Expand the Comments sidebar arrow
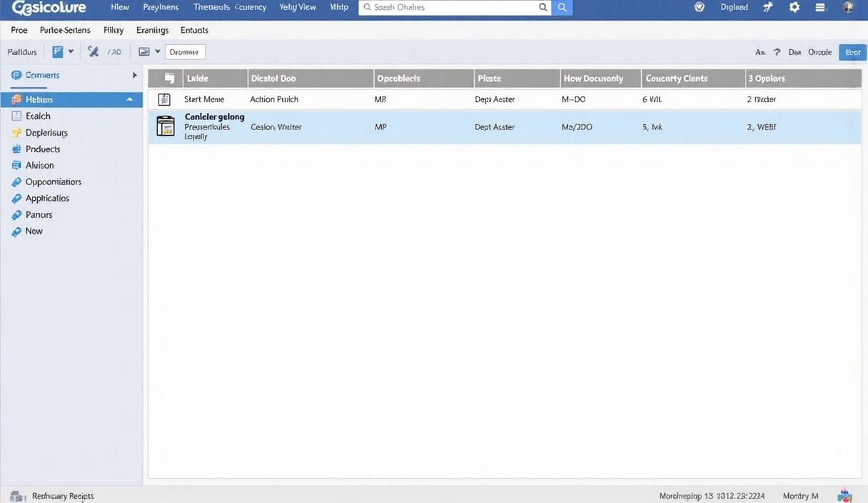 click(x=134, y=75)
